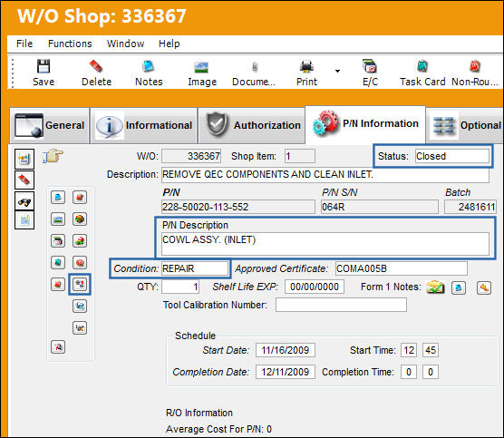Open the Help menu
The image size is (504, 438).
[170, 44]
